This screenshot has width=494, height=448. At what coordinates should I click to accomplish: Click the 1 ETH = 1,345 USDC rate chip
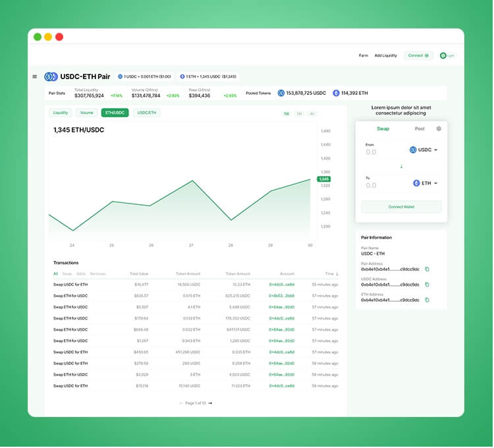pyautogui.click(x=208, y=76)
